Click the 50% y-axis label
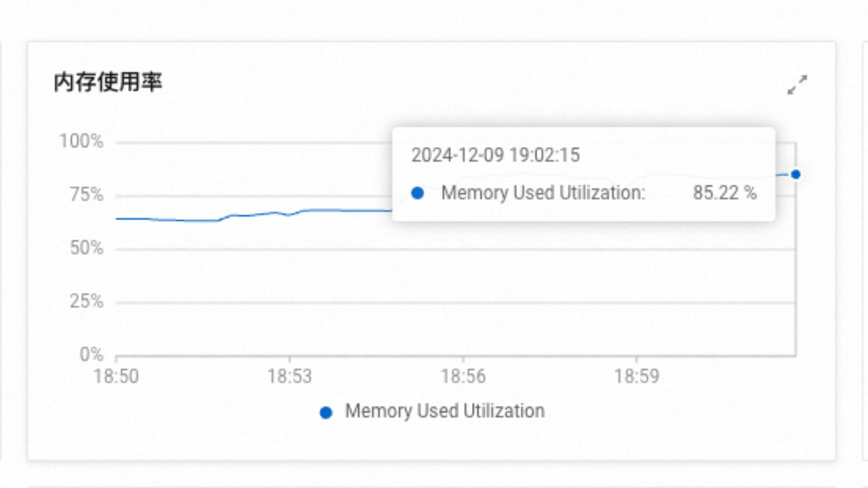The width and height of the screenshot is (868, 488). [86, 248]
